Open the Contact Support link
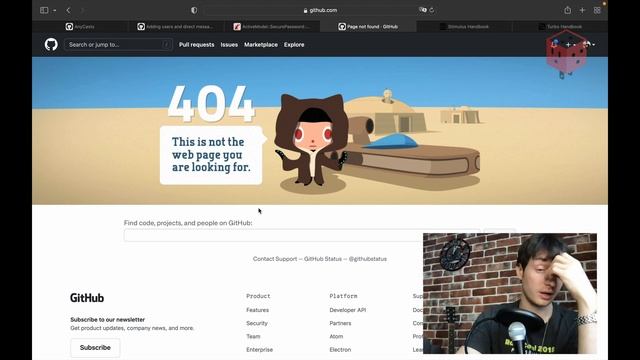The width and height of the screenshot is (640, 360). (x=275, y=259)
